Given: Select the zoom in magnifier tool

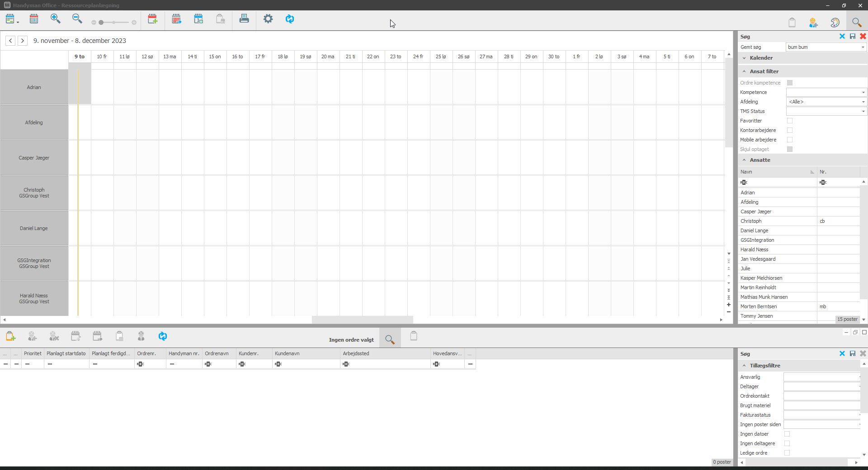Looking at the screenshot, I should click(x=56, y=19).
